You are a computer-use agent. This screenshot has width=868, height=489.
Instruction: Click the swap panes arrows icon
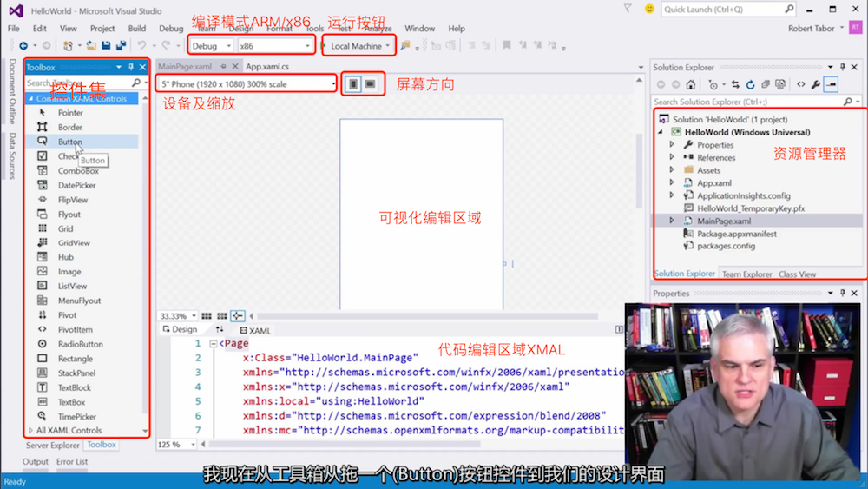click(x=220, y=329)
